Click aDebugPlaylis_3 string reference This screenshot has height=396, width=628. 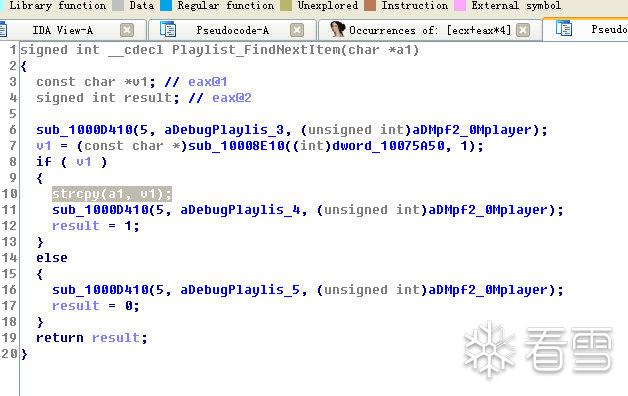coord(224,130)
